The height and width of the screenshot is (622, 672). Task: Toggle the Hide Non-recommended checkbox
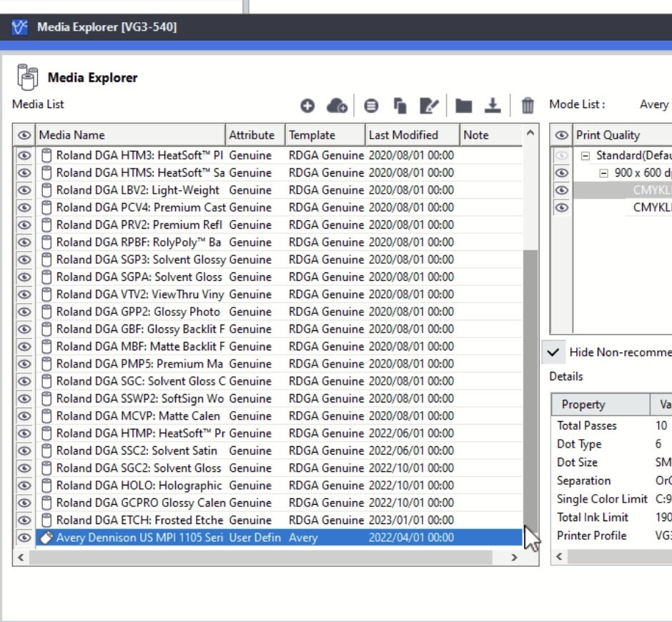tap(553, 352)
